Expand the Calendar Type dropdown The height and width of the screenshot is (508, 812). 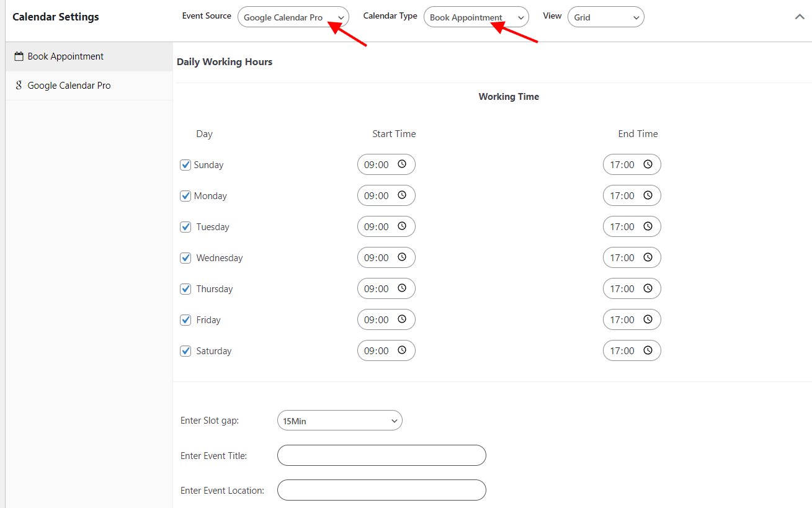(x=476, y=17)
